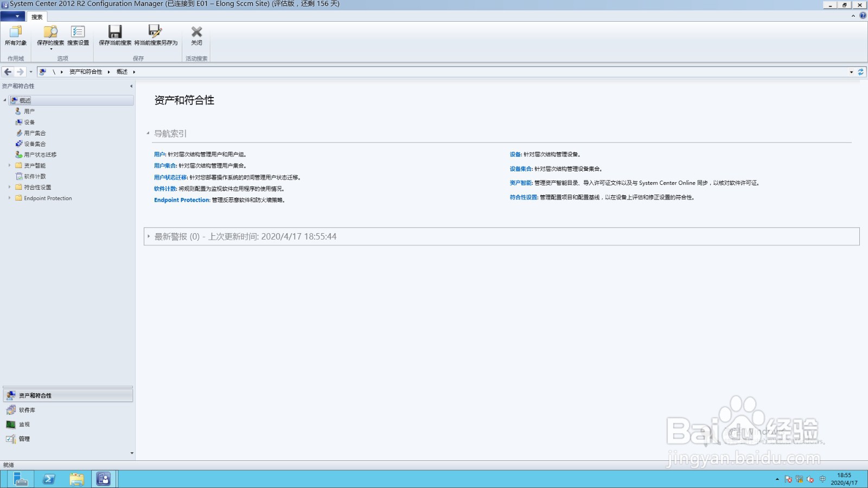The width and height of the screenshot is (868, 488).
Task: Open the 用户状态迁移 link
Action: coord(170,177)
